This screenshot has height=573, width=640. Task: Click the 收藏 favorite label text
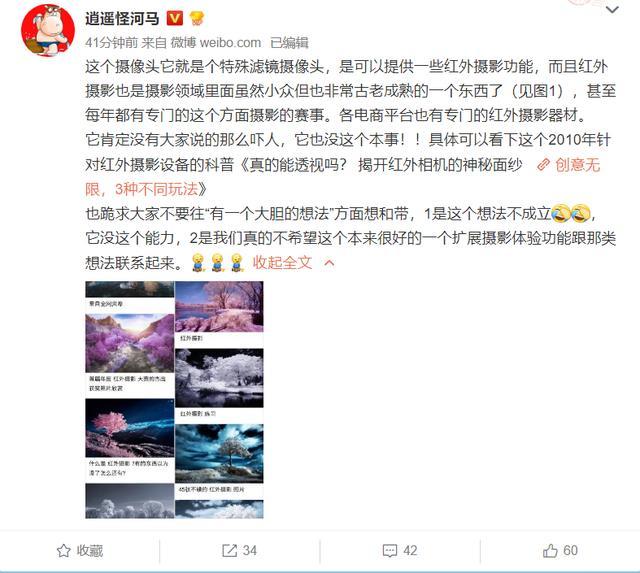click(90, 551)
